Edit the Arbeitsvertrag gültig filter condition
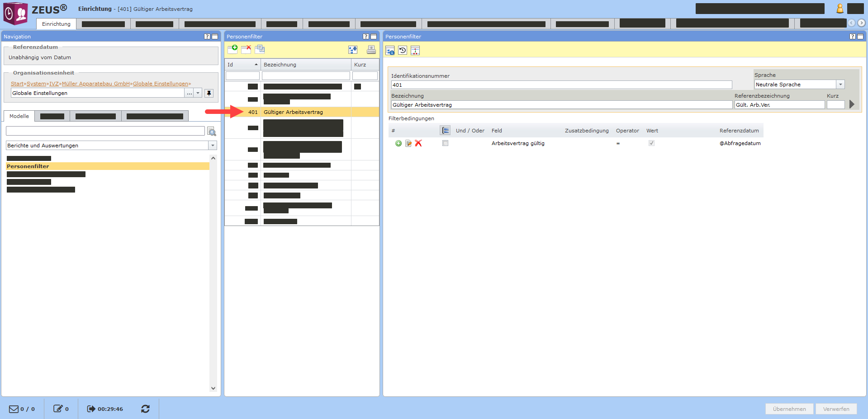 pyautogui.click(x=408, y=143)
